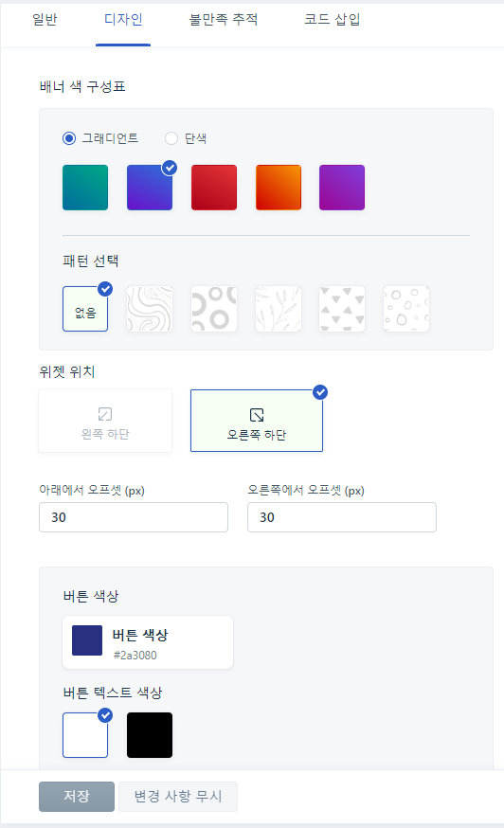This screenshot has width=504, height=828.
Task: Open the 불만족 추적 tab
Action: pos(224,20)
